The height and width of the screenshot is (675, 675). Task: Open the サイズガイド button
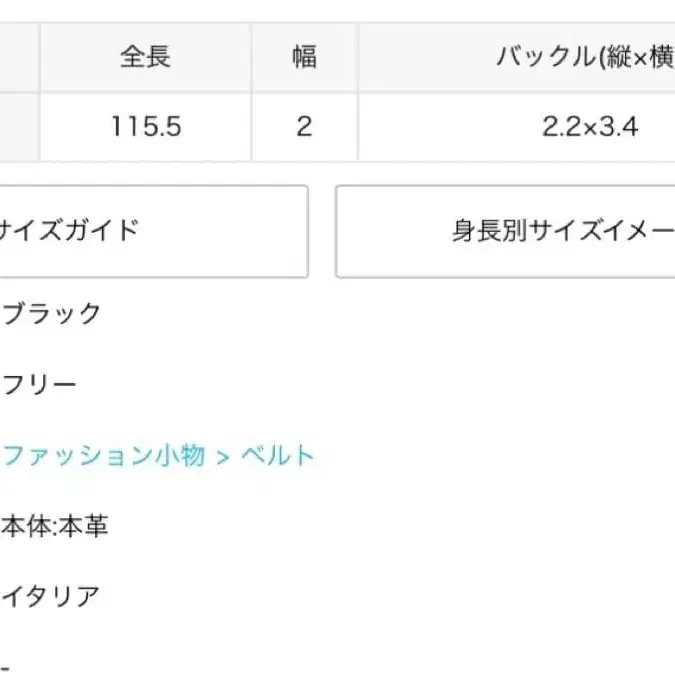coord(150,231)
